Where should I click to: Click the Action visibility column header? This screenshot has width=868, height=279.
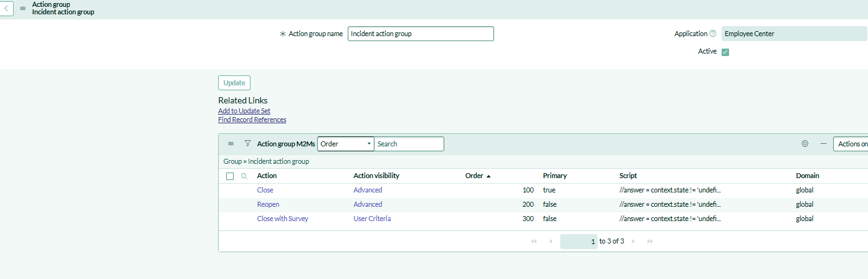(376, 176)
